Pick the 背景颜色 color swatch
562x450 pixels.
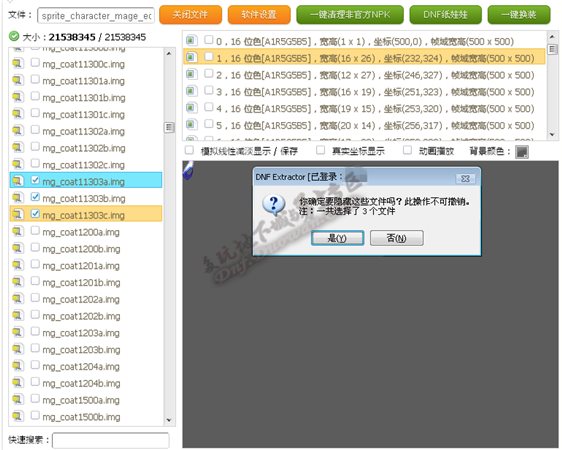pyautogui.click(x=522, y=152)
